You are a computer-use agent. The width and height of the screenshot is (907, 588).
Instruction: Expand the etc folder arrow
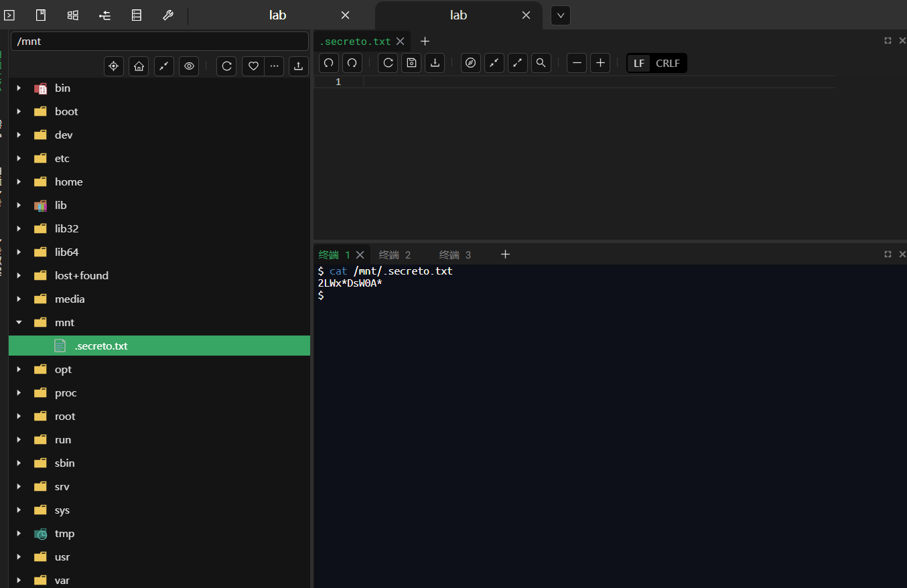coord(19,159)
